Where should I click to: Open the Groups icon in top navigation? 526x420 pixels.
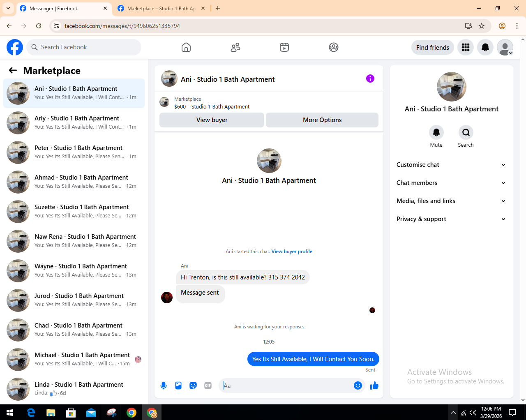coord(334,47)
